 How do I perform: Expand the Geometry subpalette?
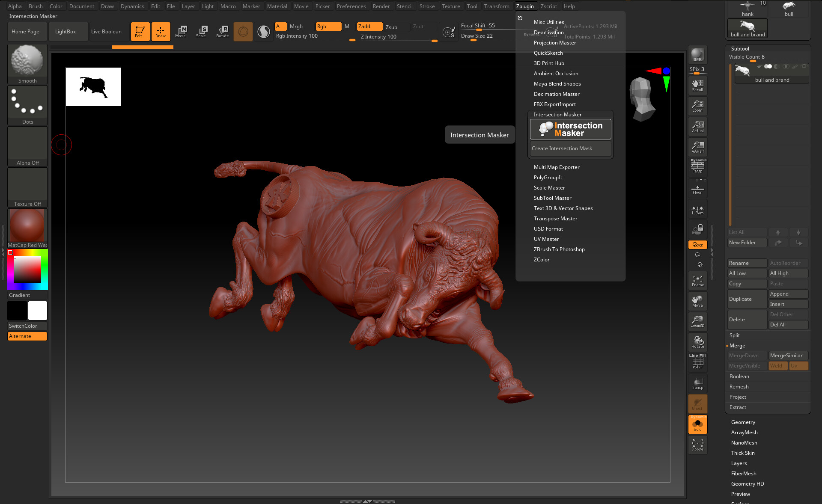coord(743,422)
